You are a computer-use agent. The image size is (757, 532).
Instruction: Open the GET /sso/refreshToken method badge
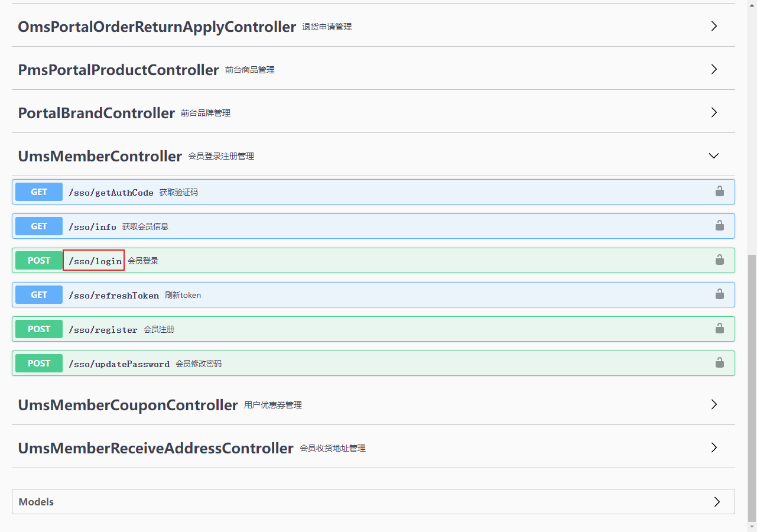39,294
